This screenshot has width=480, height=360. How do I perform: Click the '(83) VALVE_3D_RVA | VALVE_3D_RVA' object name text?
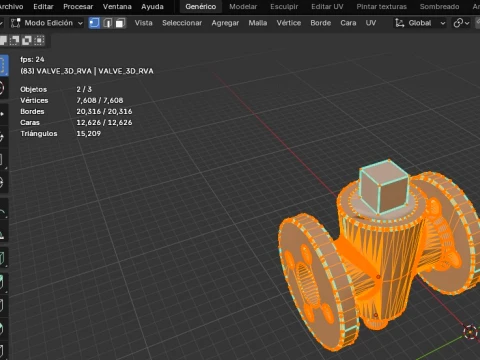87,71
